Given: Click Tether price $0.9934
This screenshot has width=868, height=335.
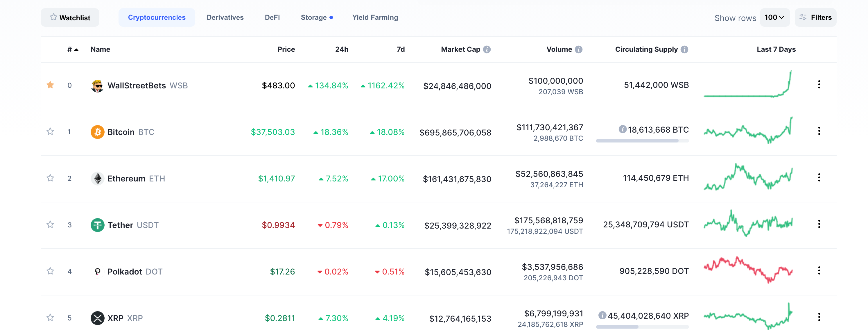Looking at the screenshot, I should [278, 225].
